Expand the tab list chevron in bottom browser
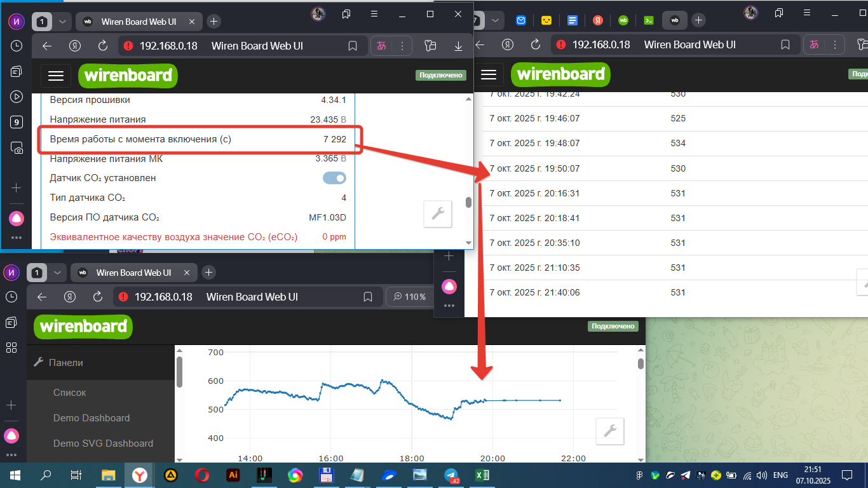 coord(57,273)
